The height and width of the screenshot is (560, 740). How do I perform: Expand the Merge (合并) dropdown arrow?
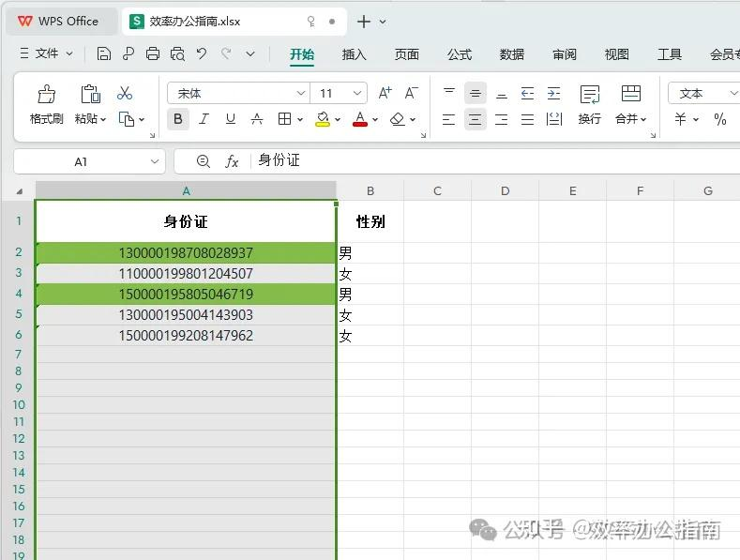643,119
